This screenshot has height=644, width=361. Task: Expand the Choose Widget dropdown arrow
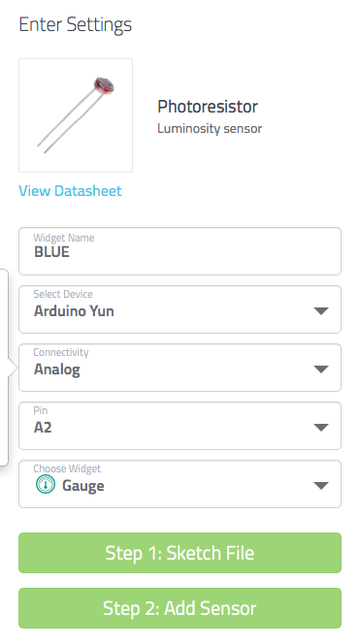321,486
